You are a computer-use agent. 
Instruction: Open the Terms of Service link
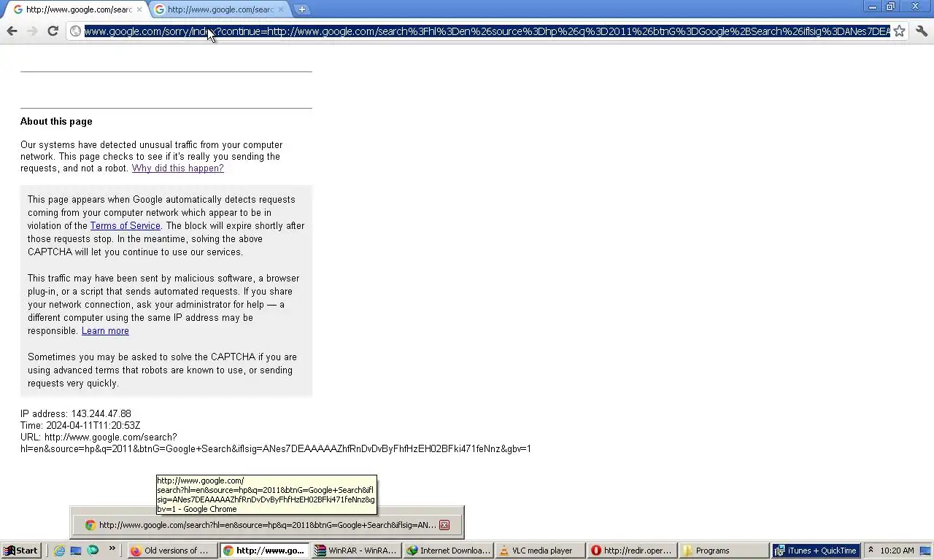pos(125,225)
